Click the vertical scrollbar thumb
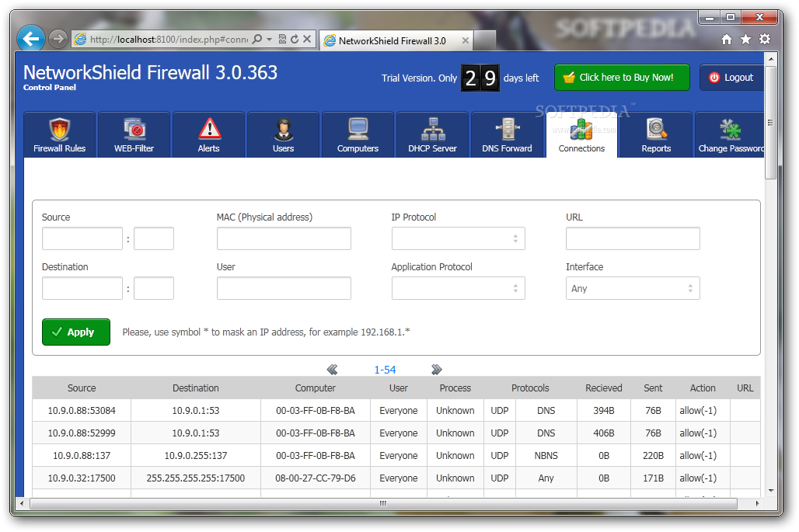The width and height of the screenshot is (799, 532). pos(770,122)
